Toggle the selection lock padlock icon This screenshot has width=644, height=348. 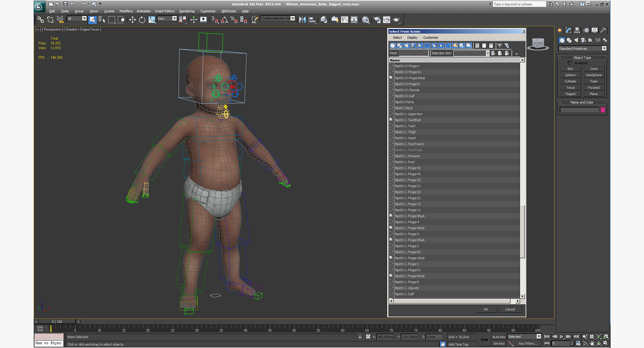click(360, 337)
